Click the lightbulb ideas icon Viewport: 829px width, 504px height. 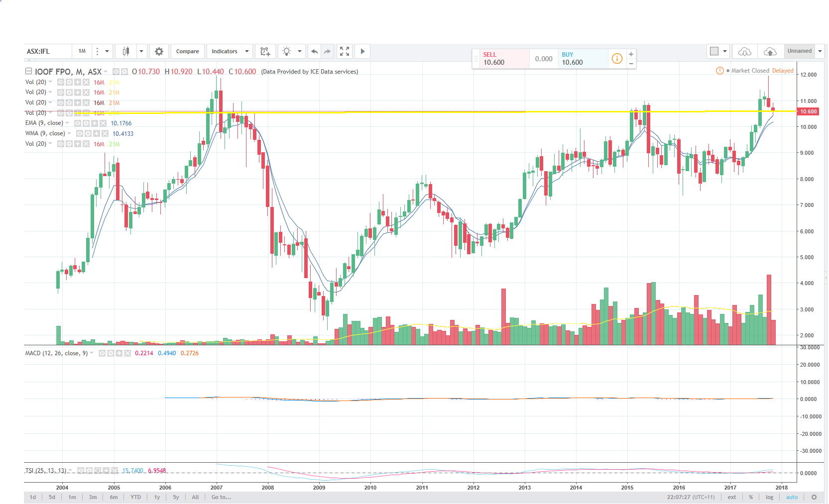(x=286, y=51)
